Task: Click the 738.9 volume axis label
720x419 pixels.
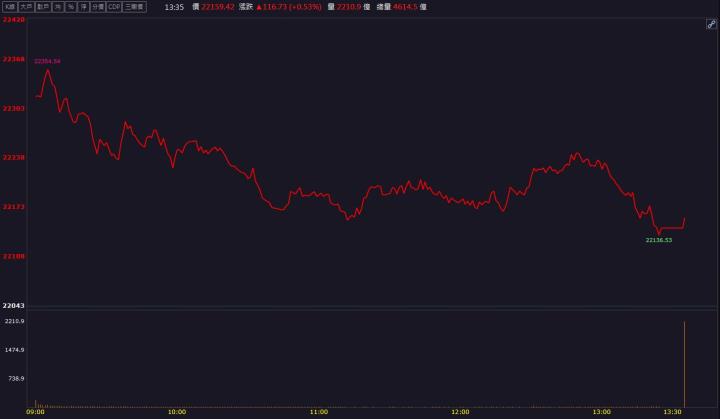Action: [x=16, y=379]
